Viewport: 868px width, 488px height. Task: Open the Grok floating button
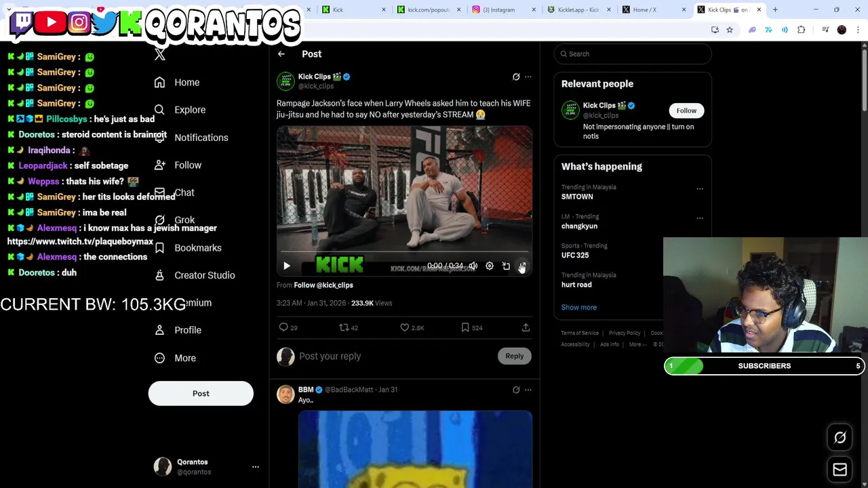click(x=840, y=438)
